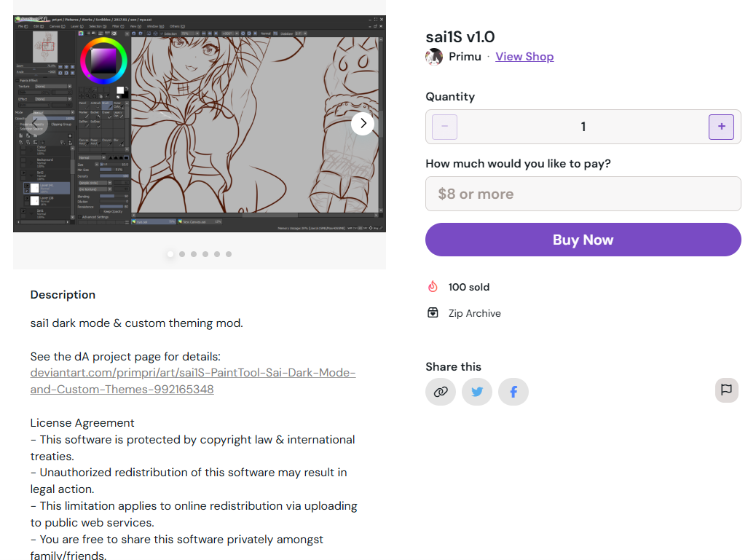Copy product link via share icon
Image resolution: width=756 pixels, height=560 pixels.
(x=441, y=392)
